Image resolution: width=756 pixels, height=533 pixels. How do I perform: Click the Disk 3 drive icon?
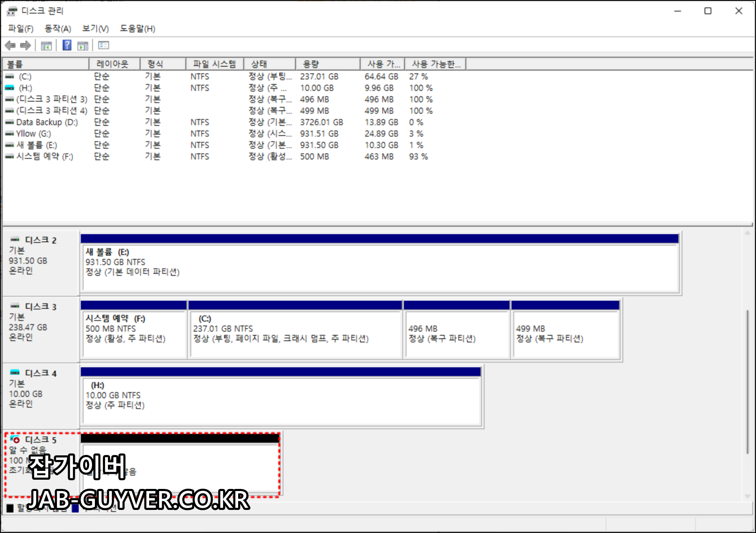click(15, 306)
